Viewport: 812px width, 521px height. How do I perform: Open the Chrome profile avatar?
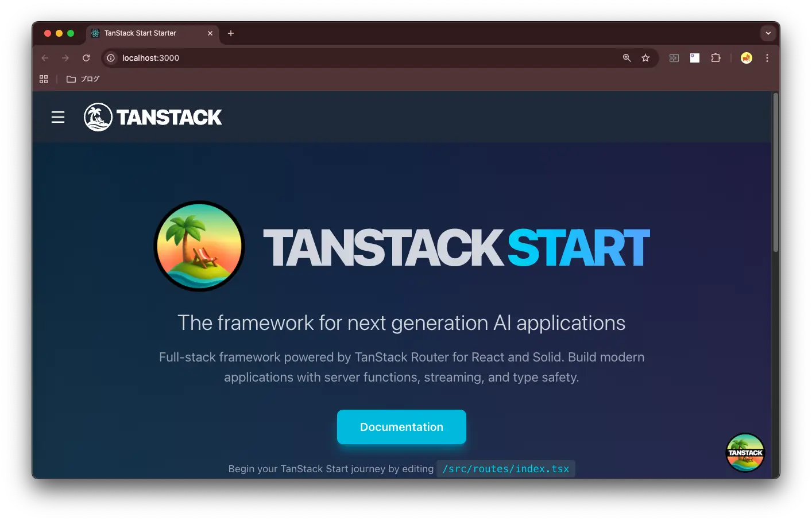pos(747,58)
